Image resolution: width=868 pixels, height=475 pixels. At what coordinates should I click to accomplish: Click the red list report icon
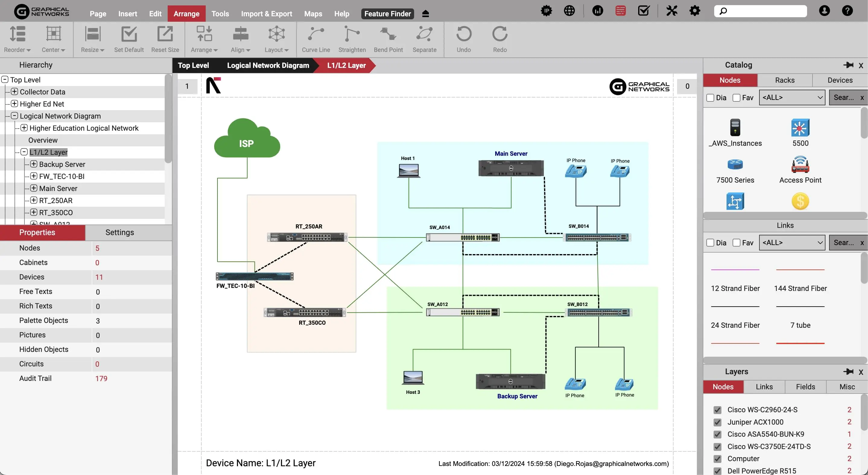click(621, 11)
